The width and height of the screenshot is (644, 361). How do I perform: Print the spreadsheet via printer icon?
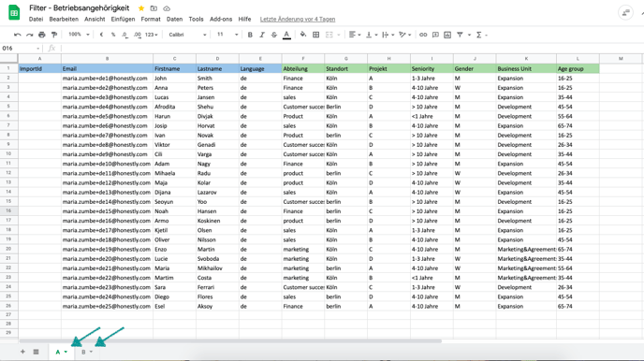pos(41,35)
